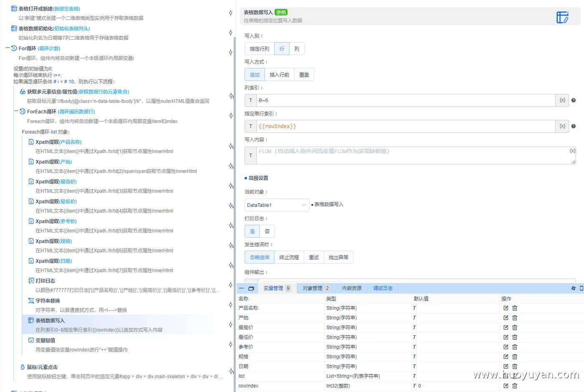Delete the 参考价 variable
Screen dimensions: 584x392
point(515,347)
